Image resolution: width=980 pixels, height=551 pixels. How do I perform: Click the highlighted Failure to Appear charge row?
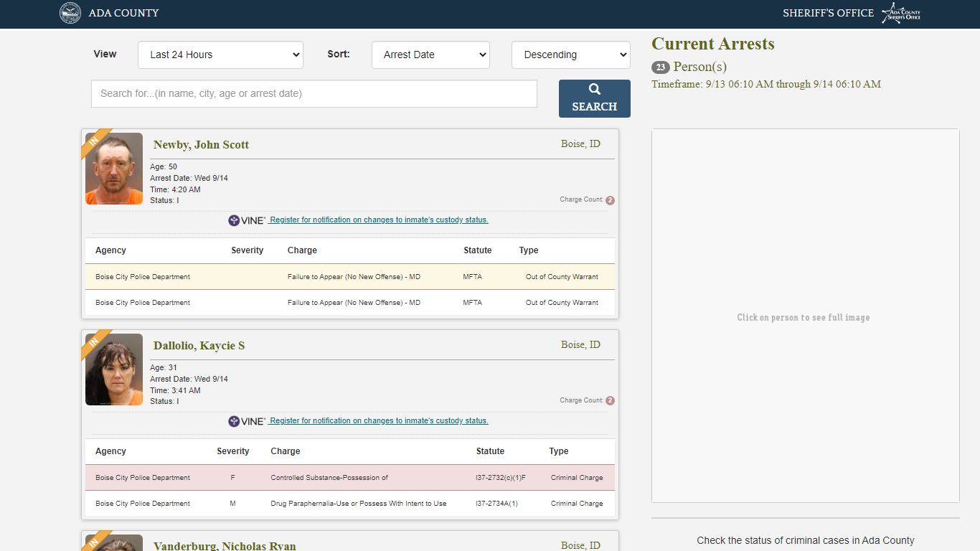click(350, 277)
